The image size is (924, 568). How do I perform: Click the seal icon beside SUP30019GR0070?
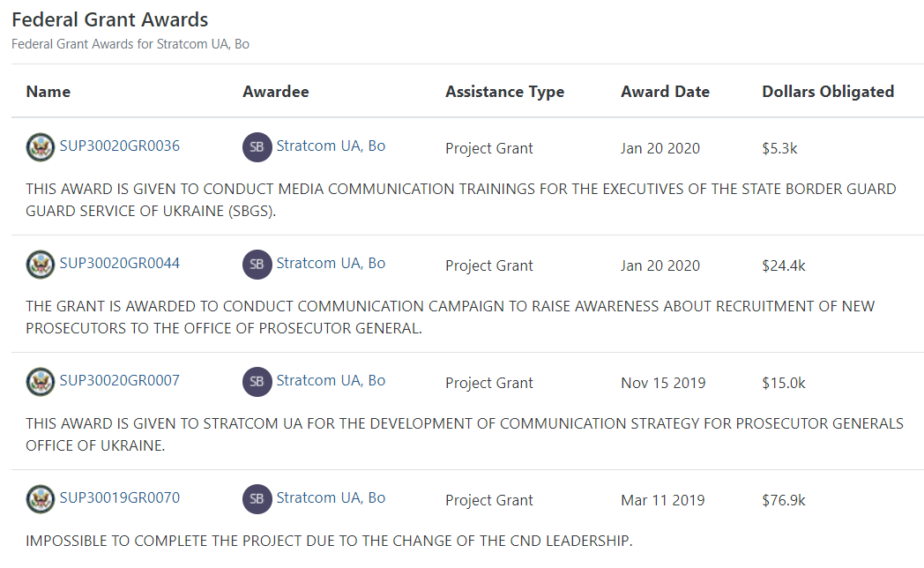41,499
